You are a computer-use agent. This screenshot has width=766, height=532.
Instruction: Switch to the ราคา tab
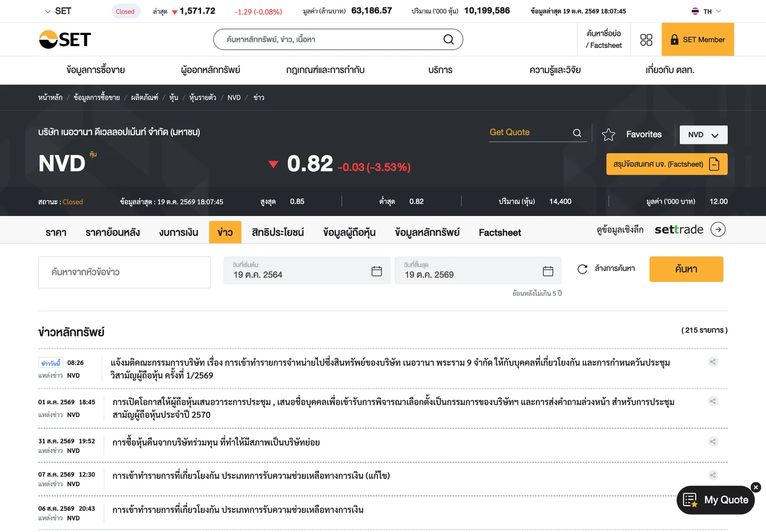click(56, 232)
